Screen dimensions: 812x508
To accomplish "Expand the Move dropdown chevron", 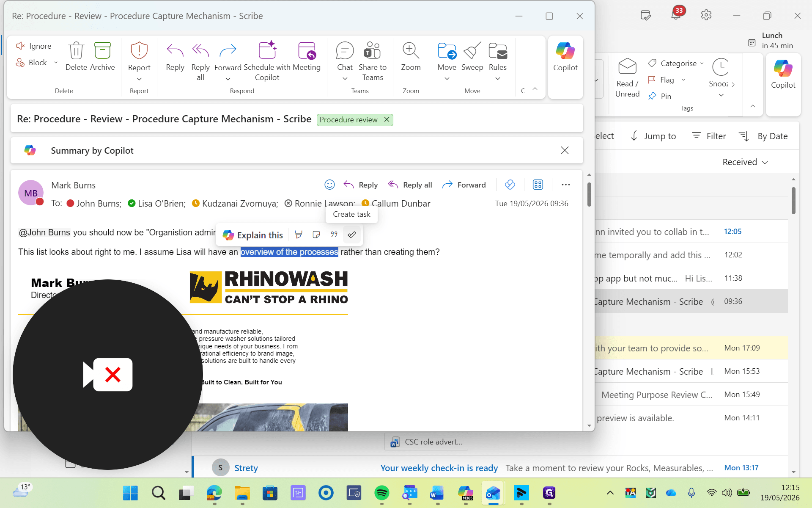I will (447, 79).
